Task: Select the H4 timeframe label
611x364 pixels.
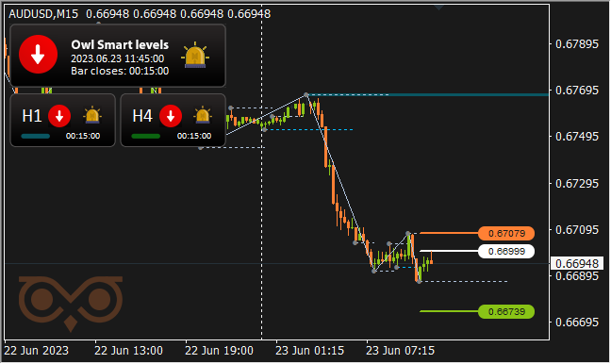Action: (x=142, y=116)
